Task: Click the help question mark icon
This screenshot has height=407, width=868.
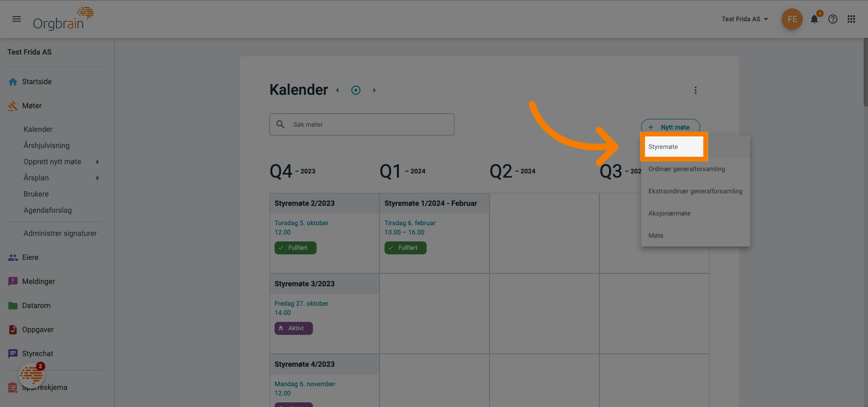Action: pyautogui.click(x=833, y=19)
